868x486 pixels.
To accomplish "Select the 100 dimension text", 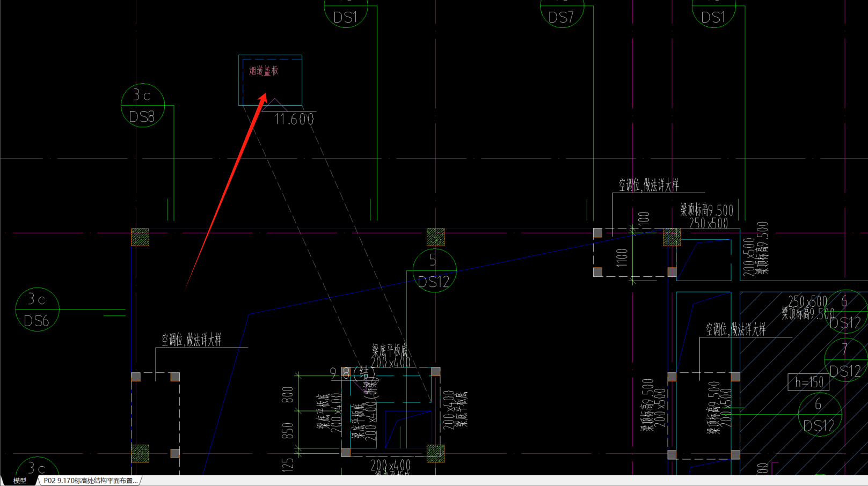I will (644, 218).
